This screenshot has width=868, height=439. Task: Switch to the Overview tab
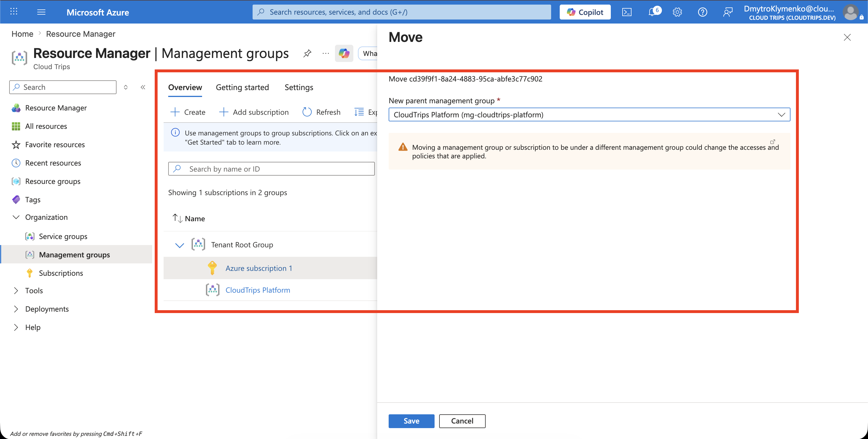tap(185, 88)
